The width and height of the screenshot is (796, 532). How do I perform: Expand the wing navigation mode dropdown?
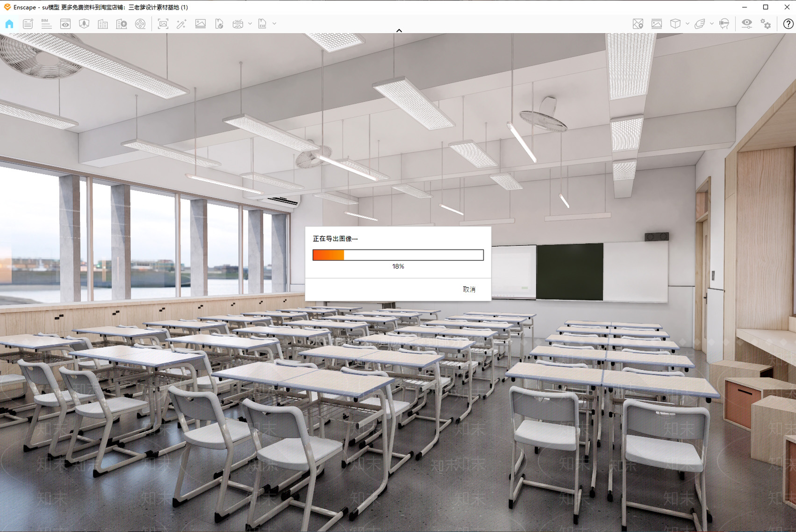[x=712, y=23]
